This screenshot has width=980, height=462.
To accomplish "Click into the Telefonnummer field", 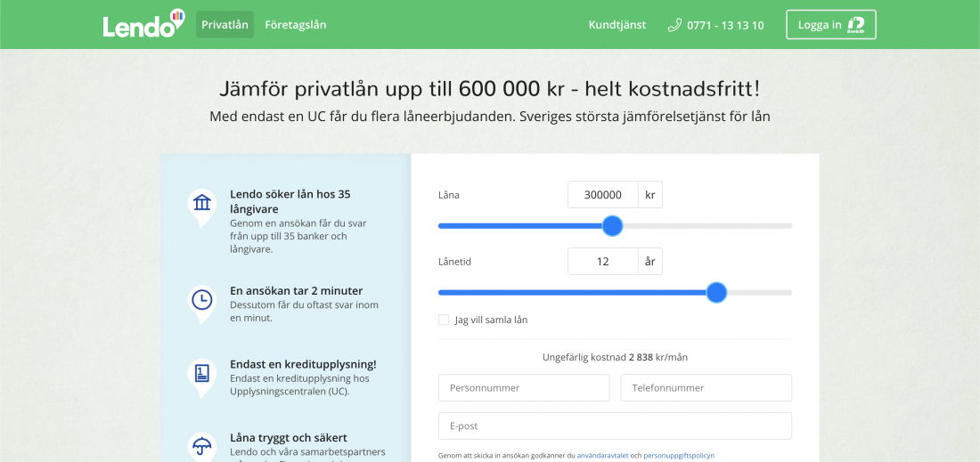I will point(706,388).
